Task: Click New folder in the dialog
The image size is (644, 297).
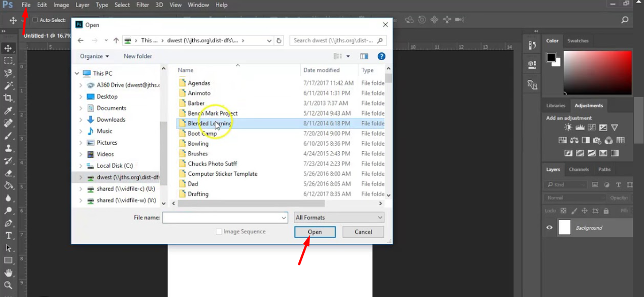Action: click(138, 56)
